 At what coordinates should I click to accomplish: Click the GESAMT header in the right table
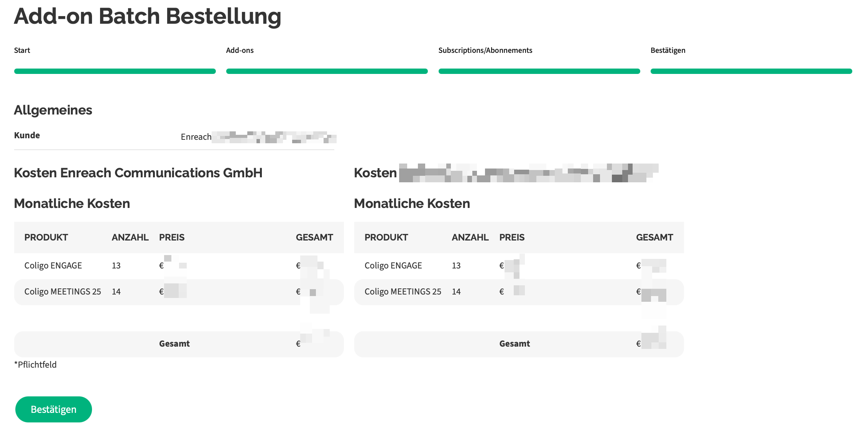(654, 237)
